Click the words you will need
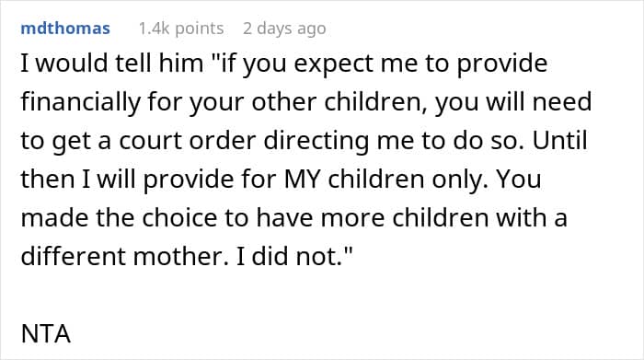Viewport: 644px width, 360px height. (x=513, y=102)
